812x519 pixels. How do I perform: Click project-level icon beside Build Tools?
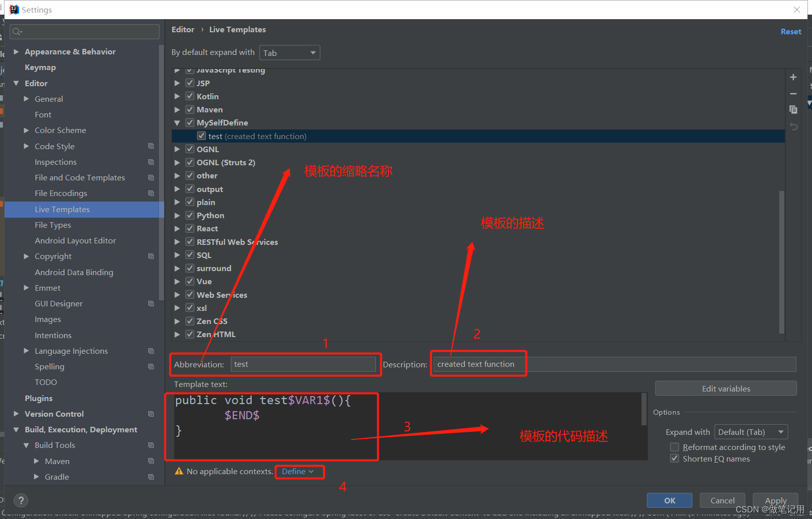click(151, 445)
